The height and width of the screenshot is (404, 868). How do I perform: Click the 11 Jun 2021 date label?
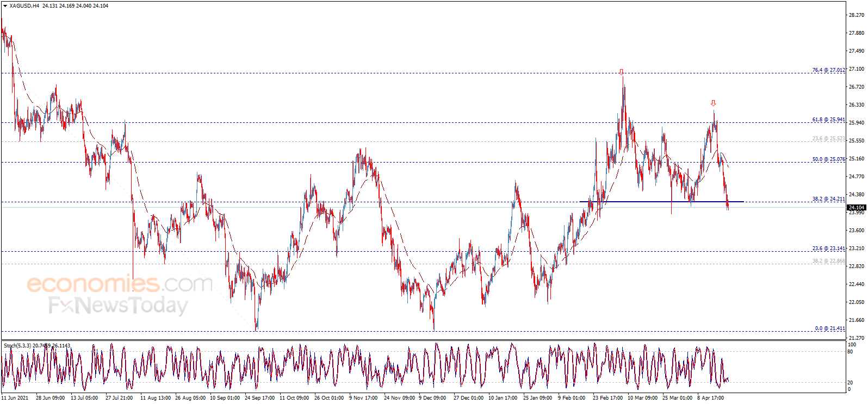pos(15,398)
